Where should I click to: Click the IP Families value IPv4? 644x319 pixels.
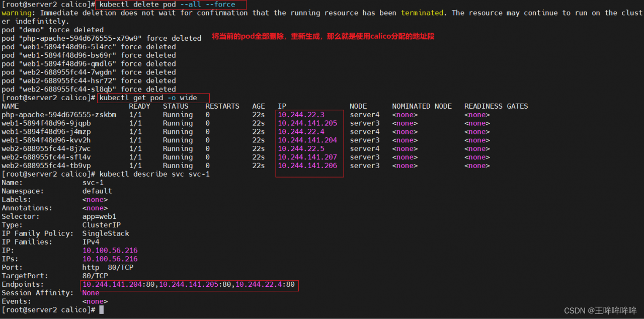(91, 242)
